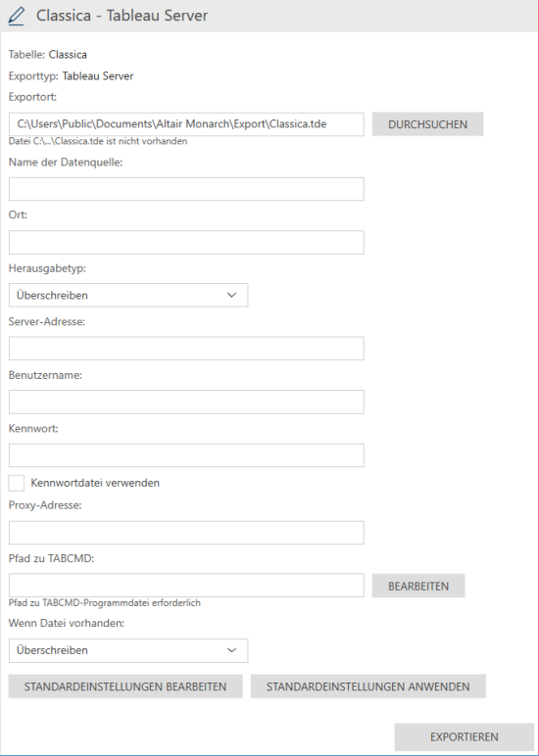Expand the Wenn Datei vorhanden dropdown

point(128,650)
